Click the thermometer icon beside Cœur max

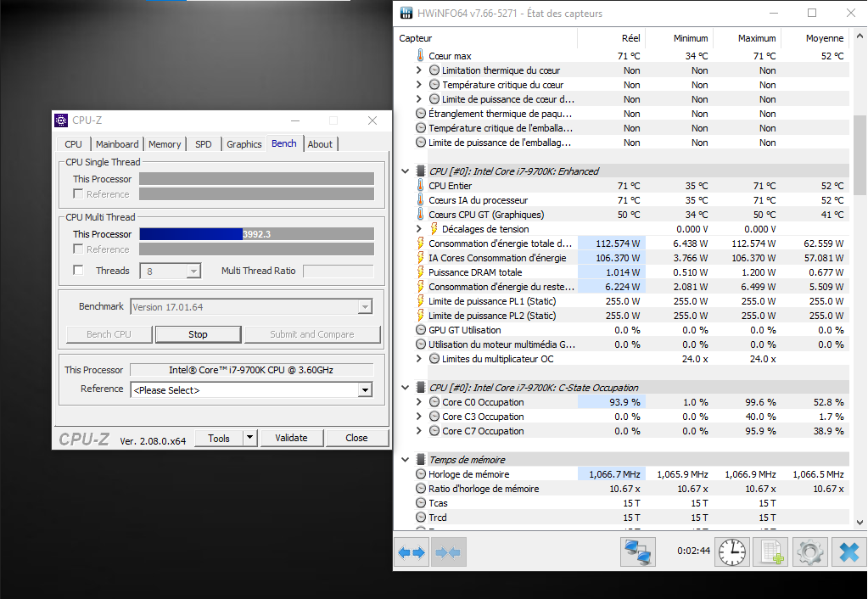click(x=420, y=55)
